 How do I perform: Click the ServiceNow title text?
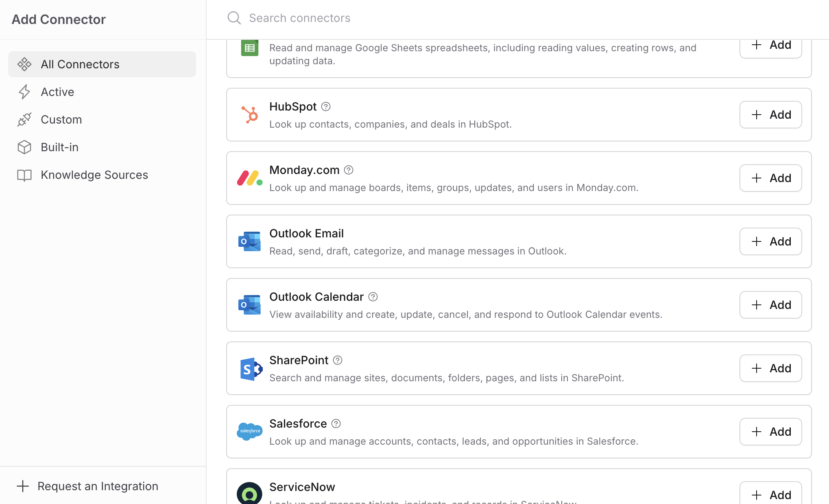coord(302,487)
